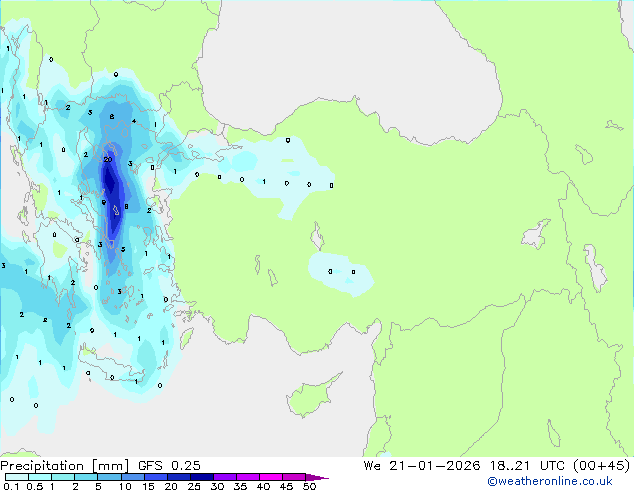Click the '18..21 UTC' time range text
This screenshot has width=634, height=490.
coord(527,466)
